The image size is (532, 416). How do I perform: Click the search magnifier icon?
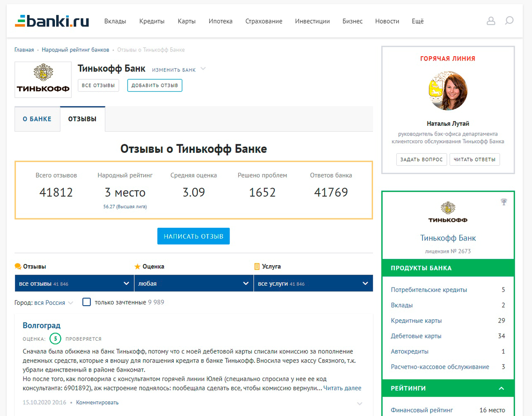(509, 21)
